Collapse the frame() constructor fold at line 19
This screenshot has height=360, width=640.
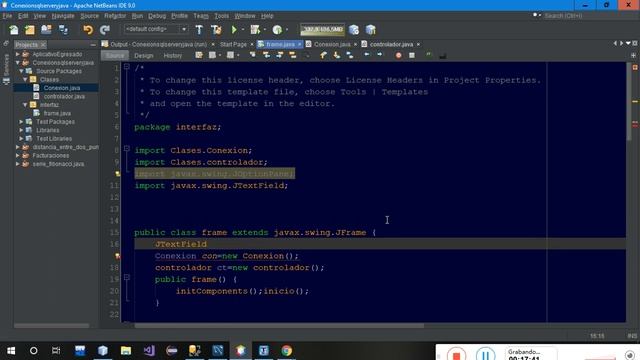click(x=127, y=278)
